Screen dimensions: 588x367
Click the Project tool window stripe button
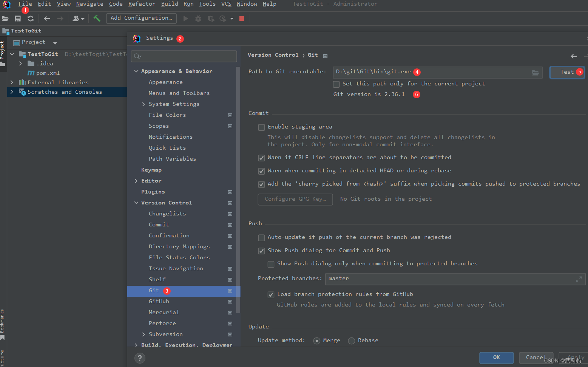[3, 54]
